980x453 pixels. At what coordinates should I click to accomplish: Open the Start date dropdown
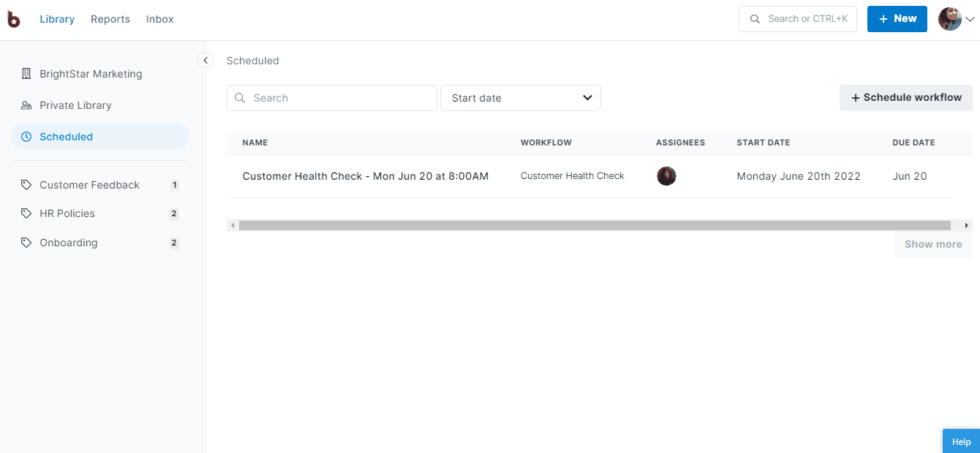520,97
